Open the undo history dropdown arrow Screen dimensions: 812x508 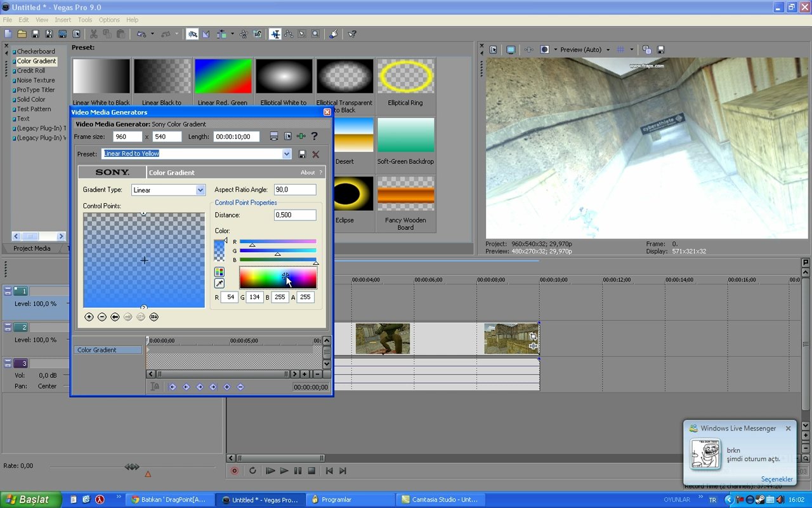tap(152, 34)
